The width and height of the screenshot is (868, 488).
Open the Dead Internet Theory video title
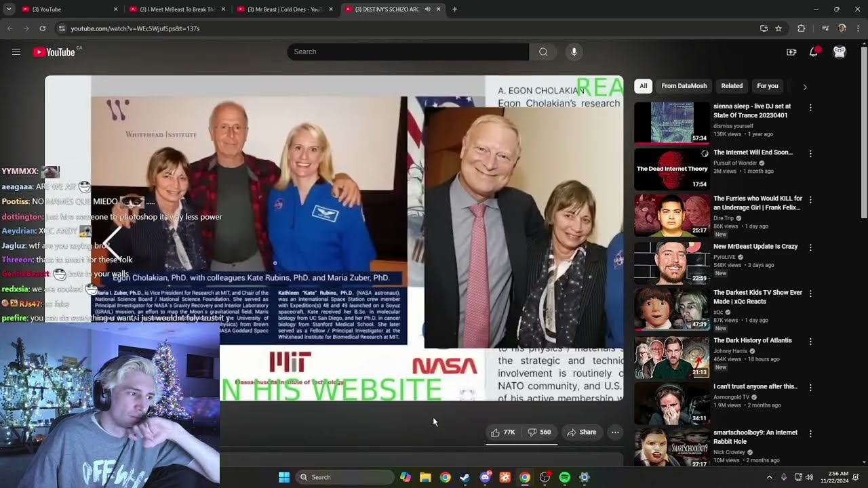(x=753, y=152)
